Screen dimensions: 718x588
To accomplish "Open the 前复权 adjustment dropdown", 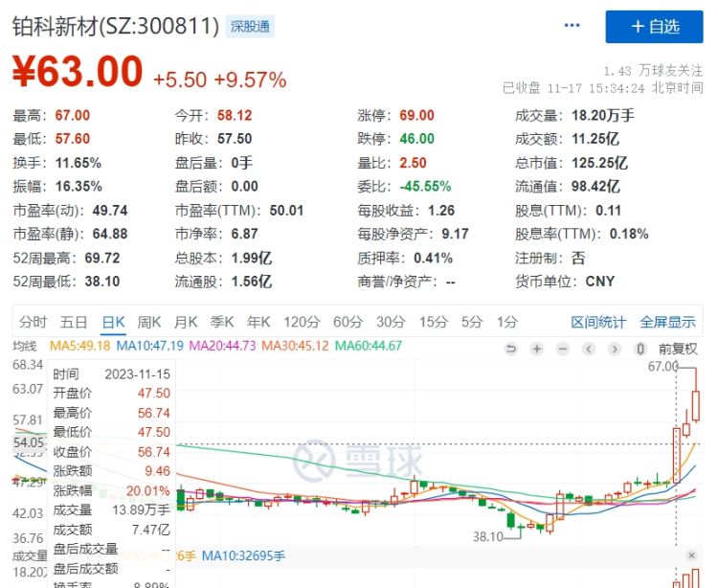I will pos(678,350).
